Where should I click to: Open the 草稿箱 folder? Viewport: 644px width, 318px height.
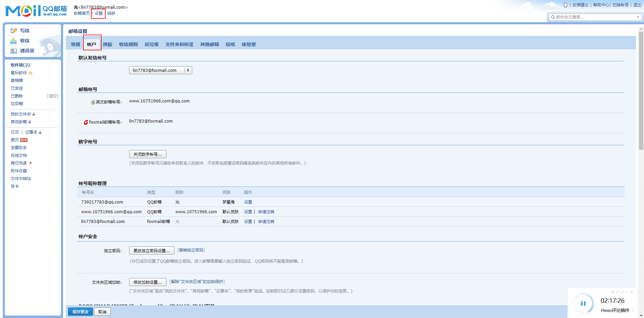point(17,81)
